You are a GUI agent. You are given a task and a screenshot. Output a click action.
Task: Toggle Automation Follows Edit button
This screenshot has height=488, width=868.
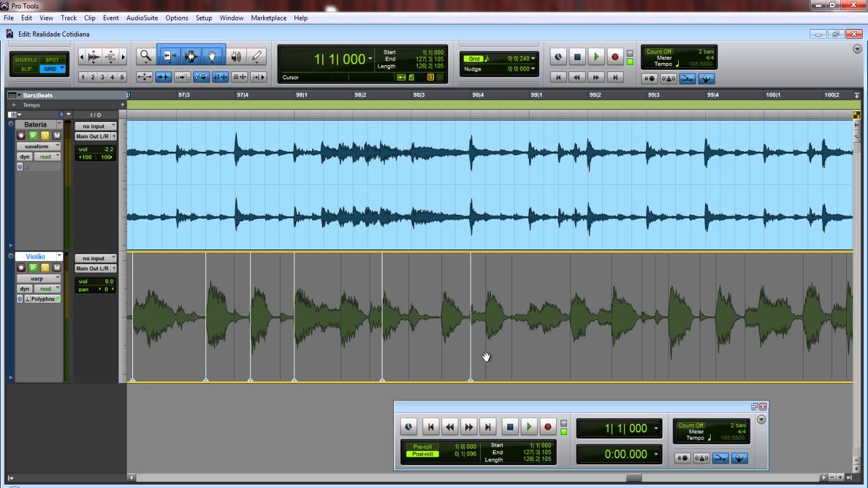coord(201,77)
